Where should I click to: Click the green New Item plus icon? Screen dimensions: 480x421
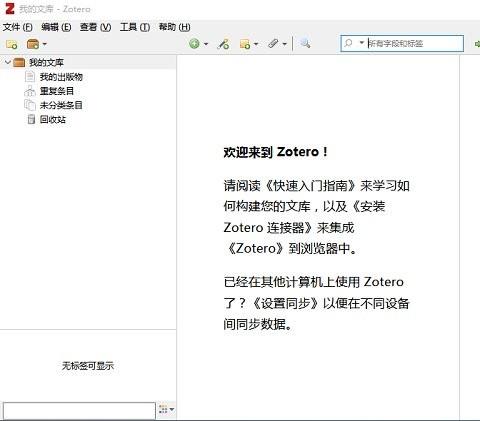(194, 44)
